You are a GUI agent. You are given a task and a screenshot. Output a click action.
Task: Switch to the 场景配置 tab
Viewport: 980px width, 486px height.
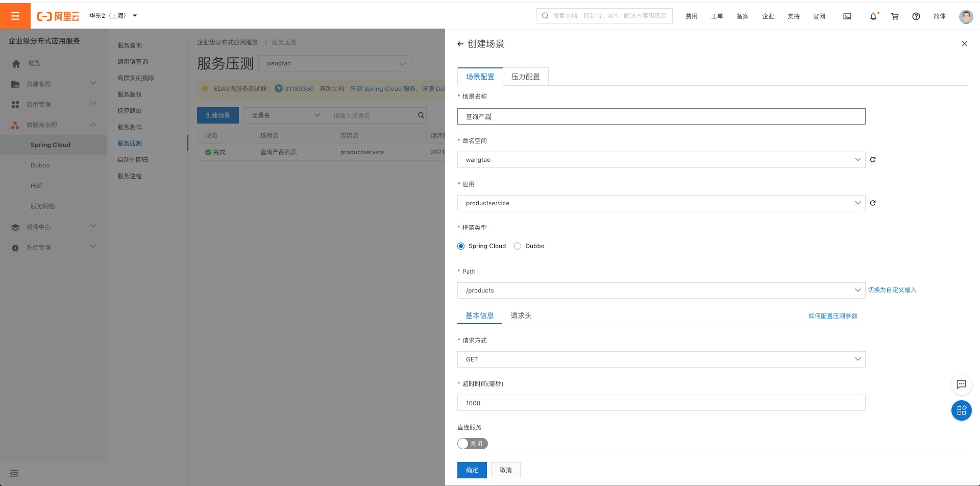tap(480, 77)
